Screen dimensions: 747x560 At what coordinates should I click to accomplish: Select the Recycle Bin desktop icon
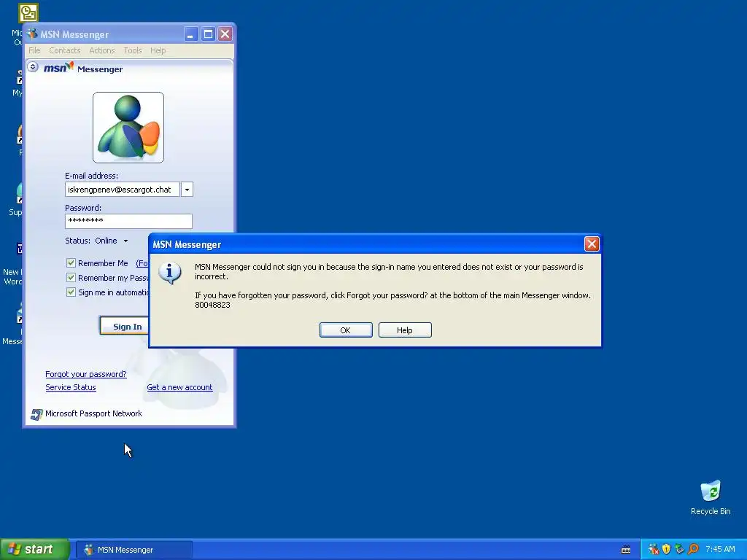711,497
